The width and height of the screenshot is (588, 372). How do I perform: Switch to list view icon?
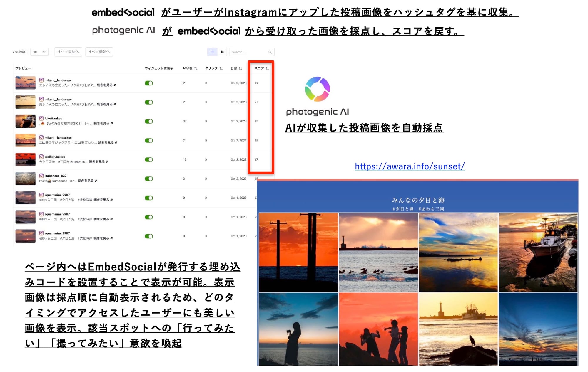[x=212, y=52]
